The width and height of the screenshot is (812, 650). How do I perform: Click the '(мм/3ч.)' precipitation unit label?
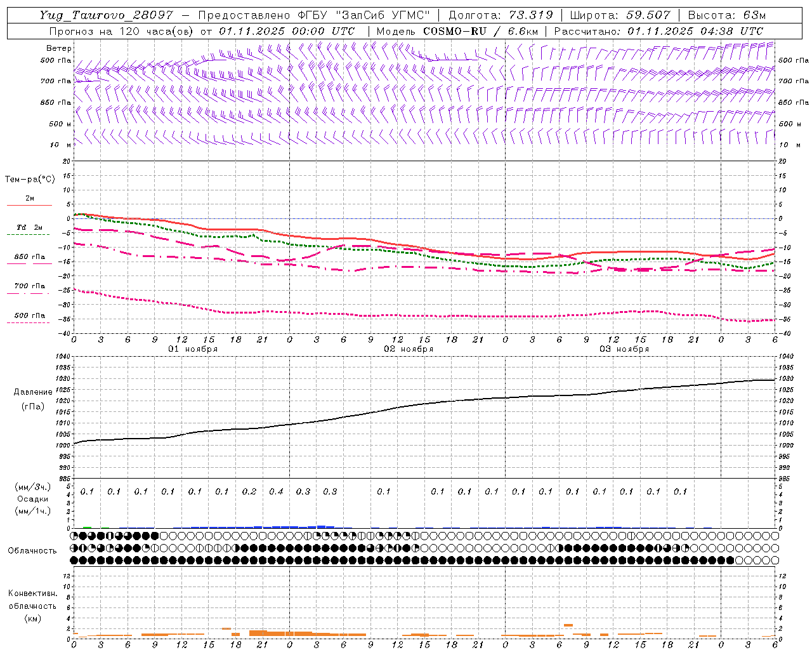(33, 487)
